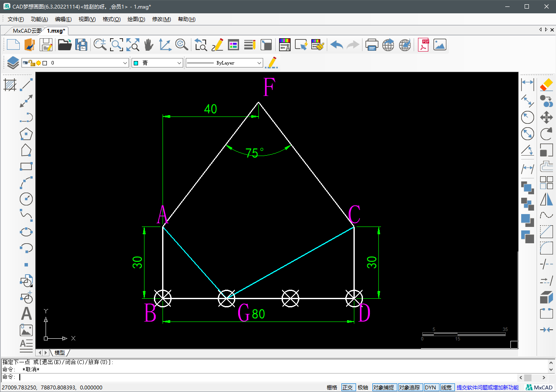Select the Circle drawing tool

pos(27,199)
